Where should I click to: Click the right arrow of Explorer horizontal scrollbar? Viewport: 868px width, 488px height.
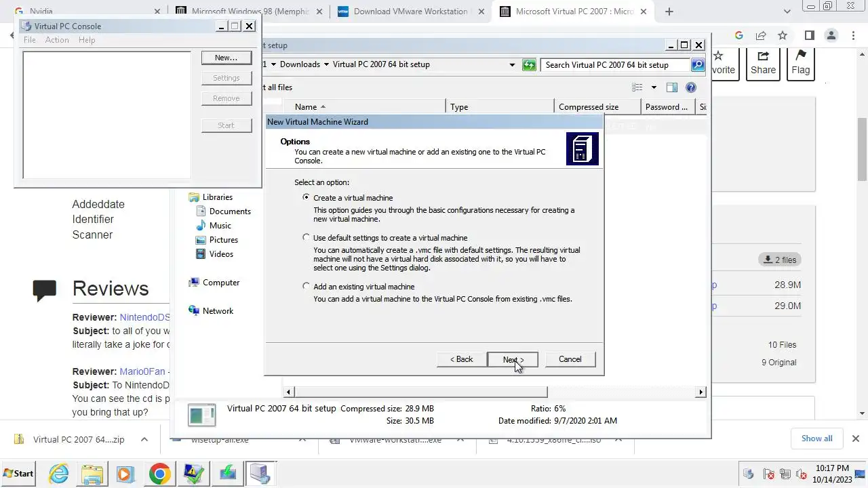[x=701, y=392]
